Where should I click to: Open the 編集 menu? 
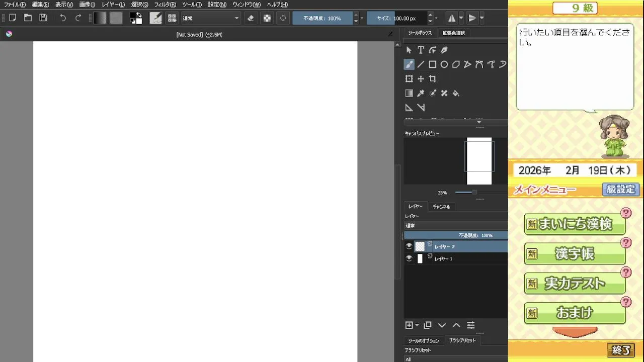point(41,5)
